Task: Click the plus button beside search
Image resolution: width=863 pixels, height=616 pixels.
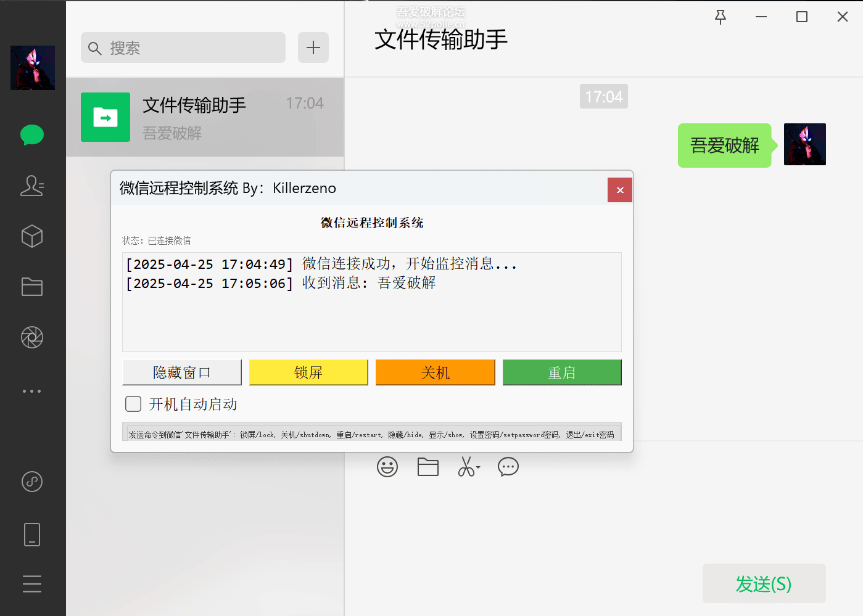Action: coord(313,47)
